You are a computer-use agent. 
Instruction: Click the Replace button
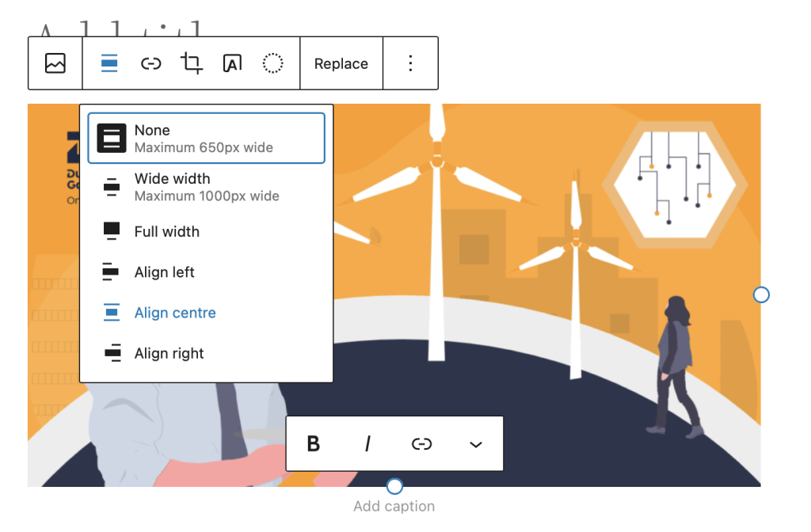[341, 63]
